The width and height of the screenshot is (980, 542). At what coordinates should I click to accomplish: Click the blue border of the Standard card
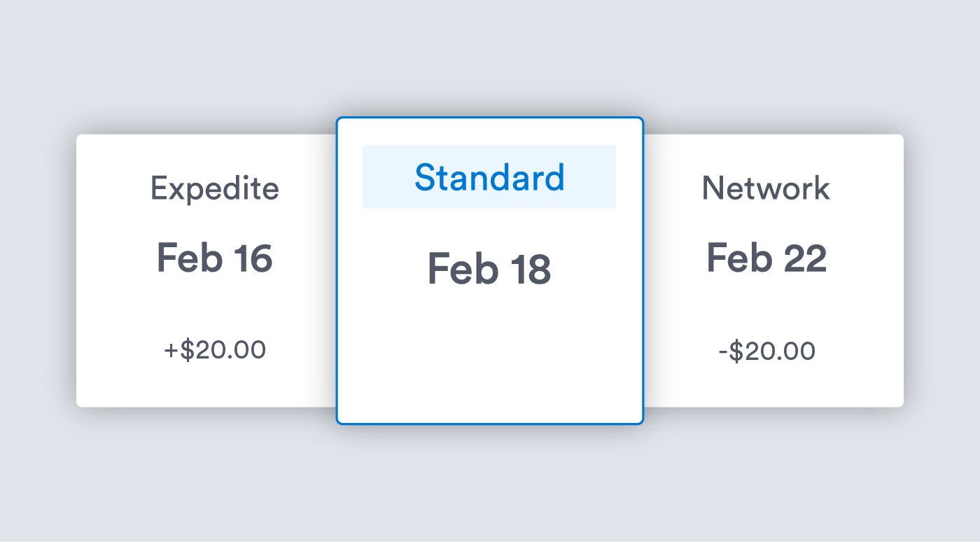pyautogui.click(x=337, y=280)
